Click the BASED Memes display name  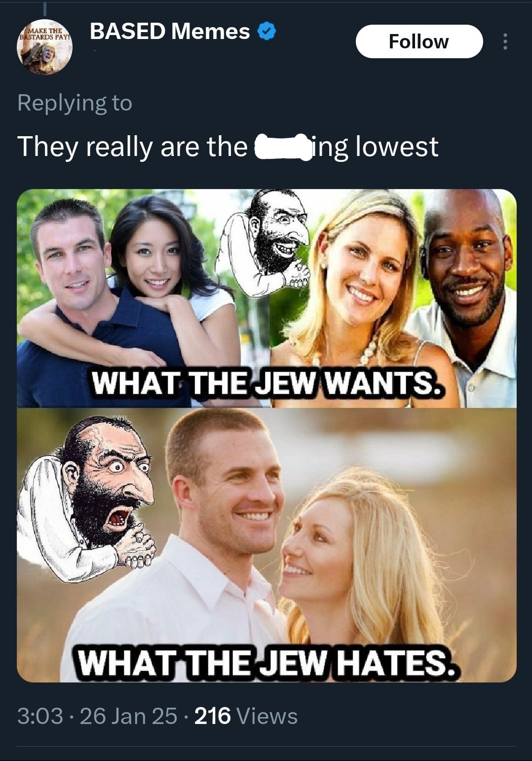point(170,32)
